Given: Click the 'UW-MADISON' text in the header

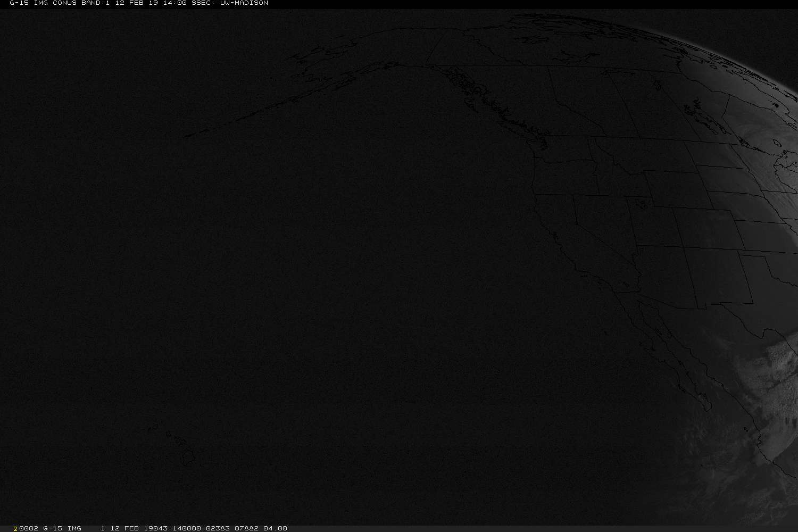Looking at the screenshot, I should tap(244, 3).
